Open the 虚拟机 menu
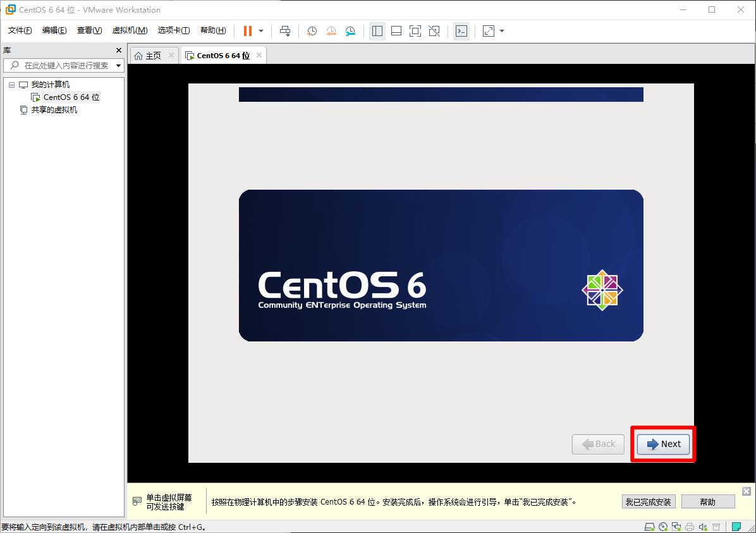756x533 pixels. click(x=129, y=30)
